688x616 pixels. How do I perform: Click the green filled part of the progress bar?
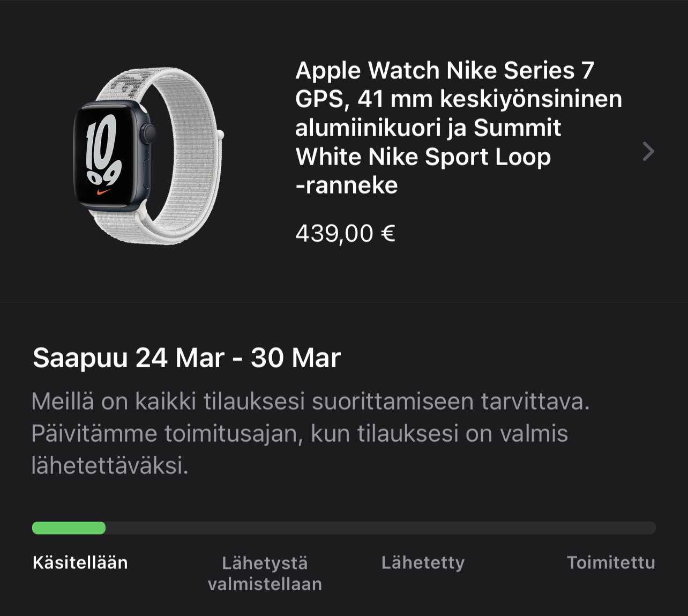pos(69,528)
